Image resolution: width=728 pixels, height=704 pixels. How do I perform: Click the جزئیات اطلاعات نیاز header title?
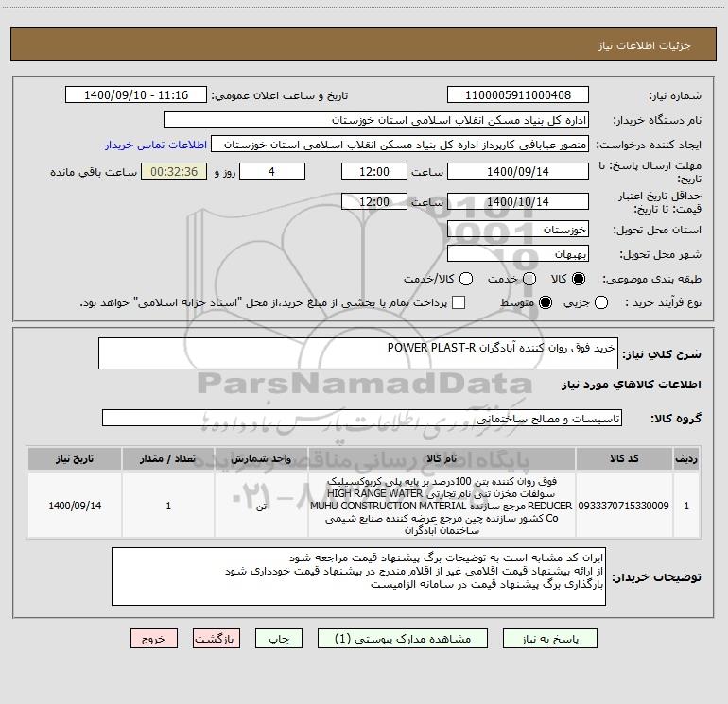(x=645, y=45)
